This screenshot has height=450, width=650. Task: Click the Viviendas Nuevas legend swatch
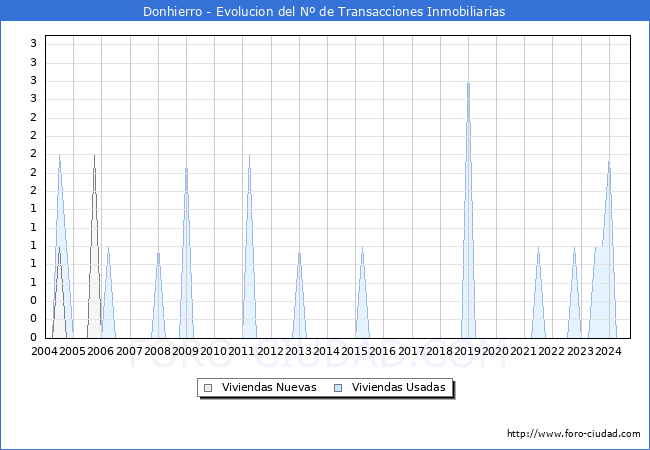pyautogui.click(x=208, y=388)
